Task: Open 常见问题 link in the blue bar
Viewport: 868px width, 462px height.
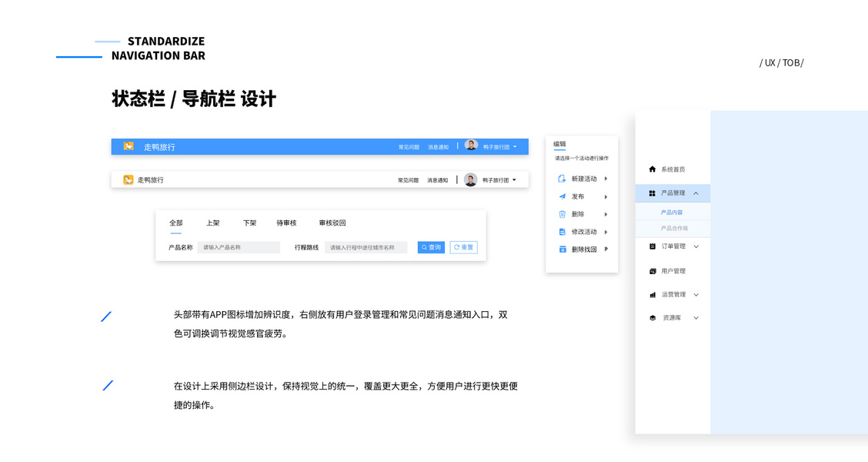Action: click(x=409, y=147)
